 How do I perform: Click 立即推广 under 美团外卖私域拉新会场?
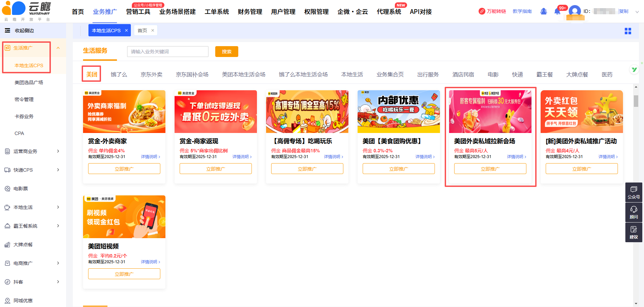coord(490,169)
